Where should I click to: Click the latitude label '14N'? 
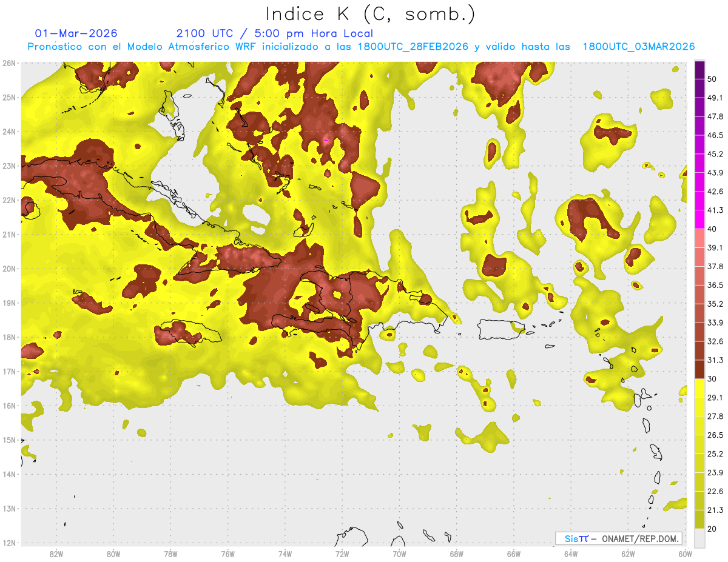9,474
